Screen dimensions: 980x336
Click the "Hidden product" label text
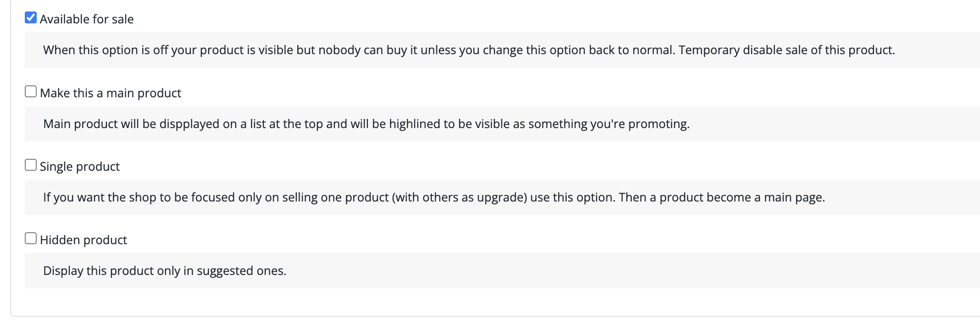click(84, 240)
